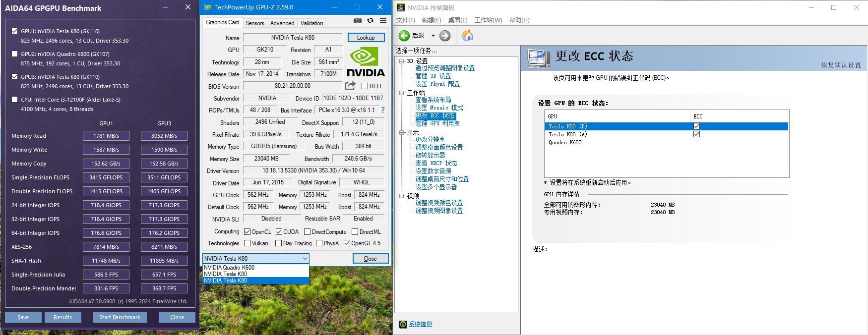This screenshot has height=335, width=868.
Task: Click GPU1 Memory Read 1781 MB/s value
Action: [106, 136]
